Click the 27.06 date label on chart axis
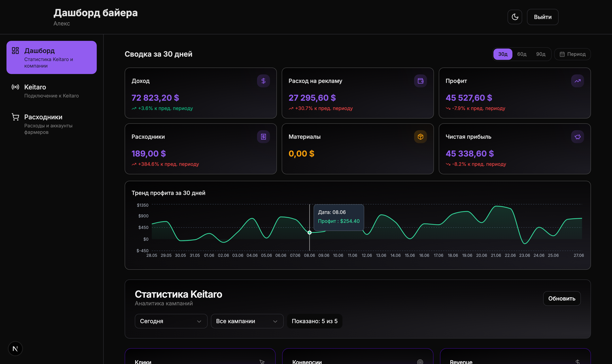 [578, 255]
